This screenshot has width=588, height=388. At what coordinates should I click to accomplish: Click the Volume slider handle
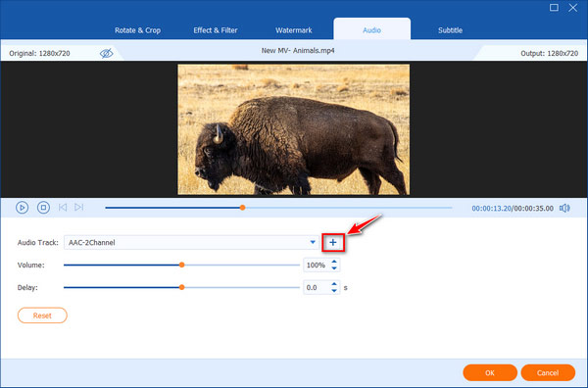(182, 266)
